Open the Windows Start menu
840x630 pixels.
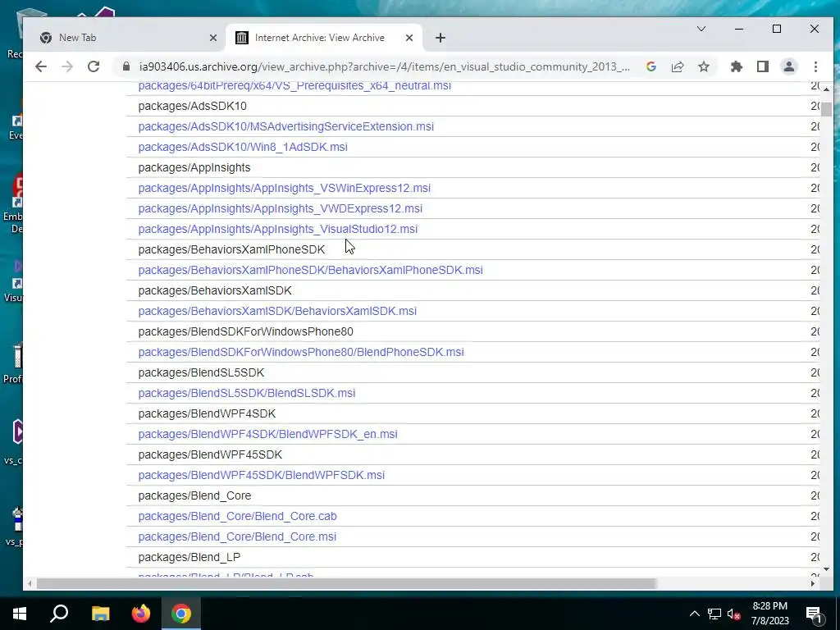20,614
